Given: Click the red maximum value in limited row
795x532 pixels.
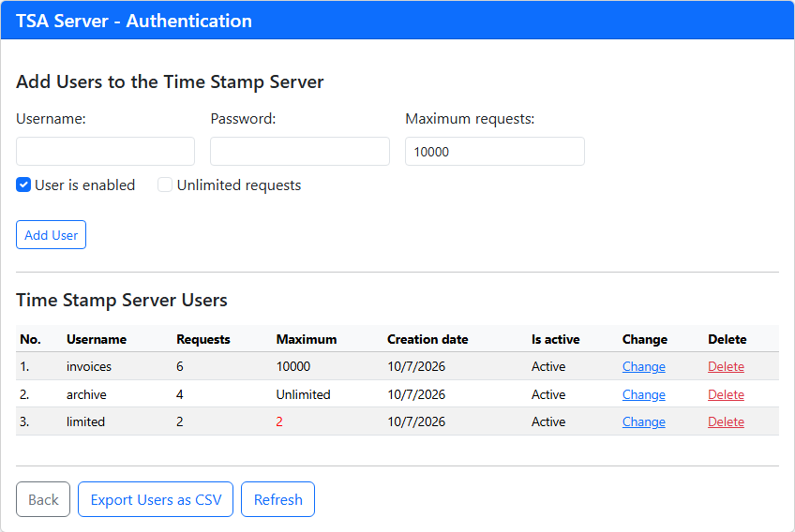Looking at the screenshot, I should pyautogui.click(x=279, y=421).
